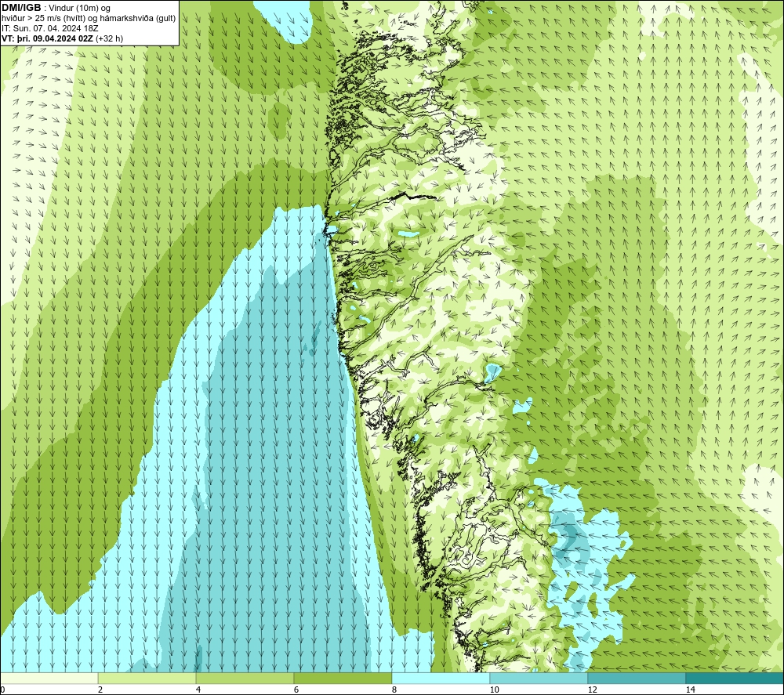Click the 12-14 m/s legend color segment
This screenshot has width=784, height=695.
point(637,678)
